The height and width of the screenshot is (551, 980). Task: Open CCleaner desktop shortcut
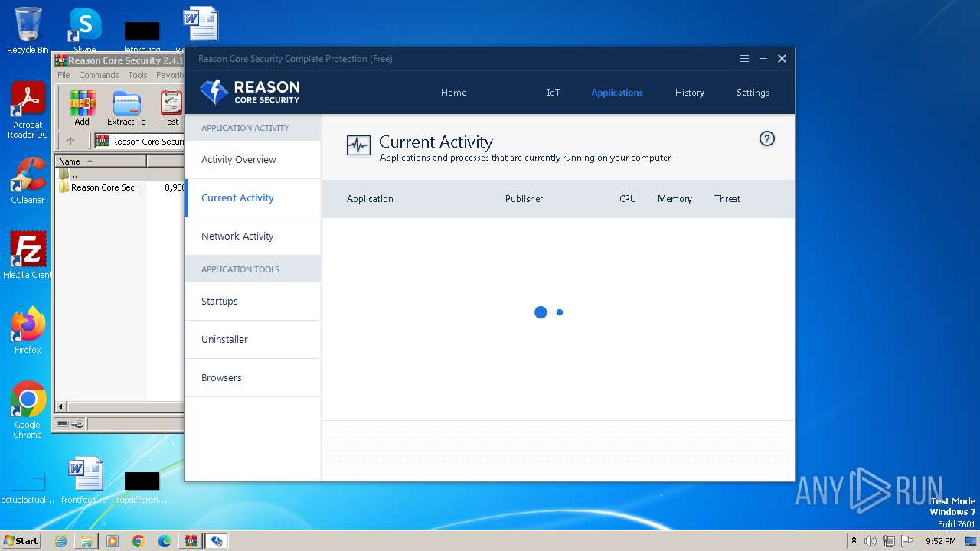[x=28, y=181]
